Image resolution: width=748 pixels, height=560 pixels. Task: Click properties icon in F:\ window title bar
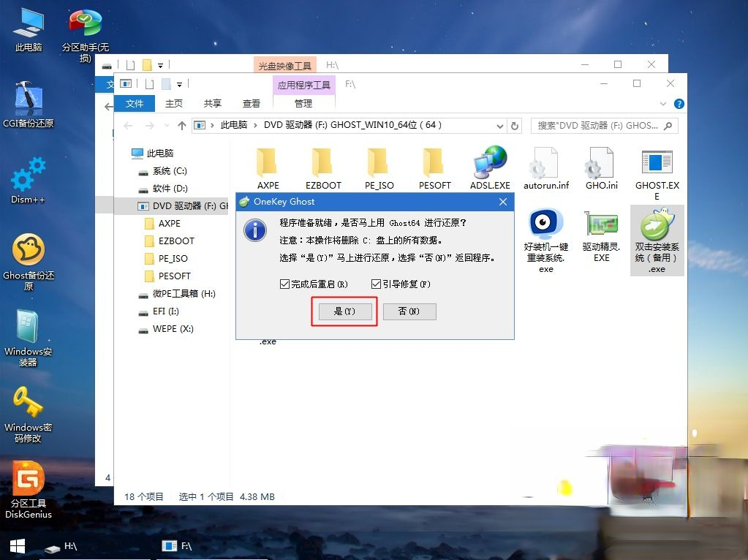click(126, 84)
